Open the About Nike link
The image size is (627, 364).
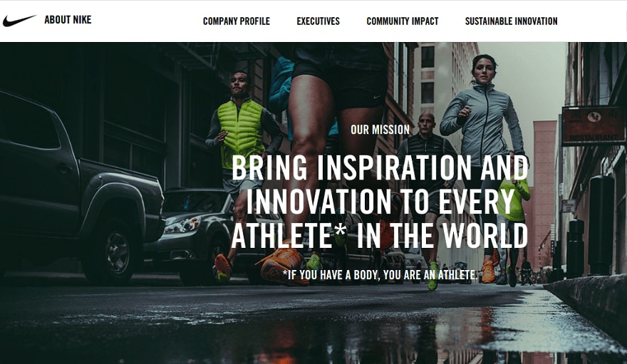click(68, 20)
